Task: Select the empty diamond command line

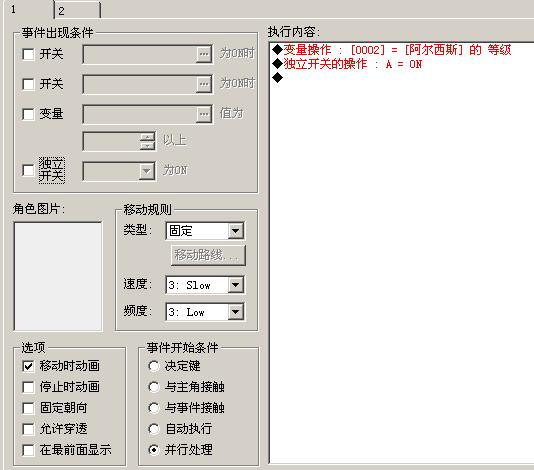Action: coord(278,78)
